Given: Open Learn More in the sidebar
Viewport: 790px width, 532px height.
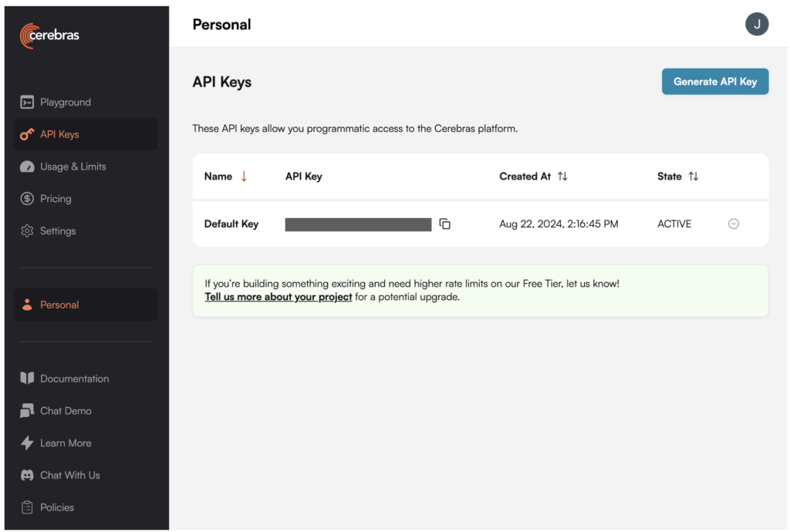Looking at the screenshot, I should click(66, 443).
